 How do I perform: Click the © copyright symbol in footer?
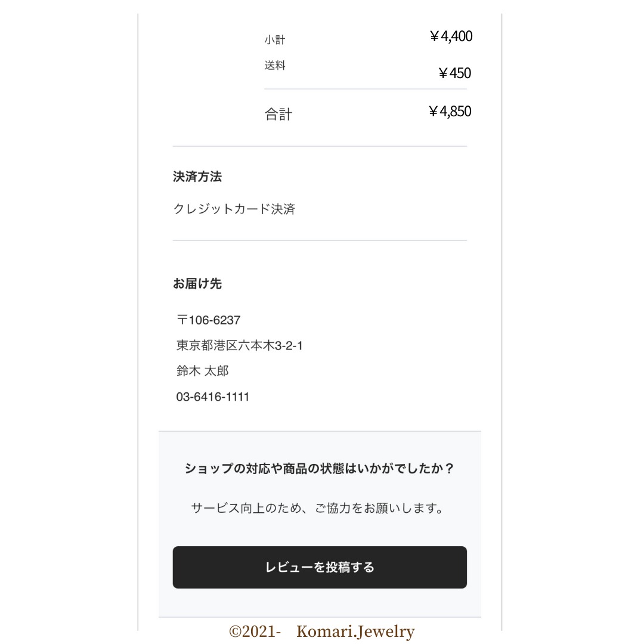coord(236,631)
